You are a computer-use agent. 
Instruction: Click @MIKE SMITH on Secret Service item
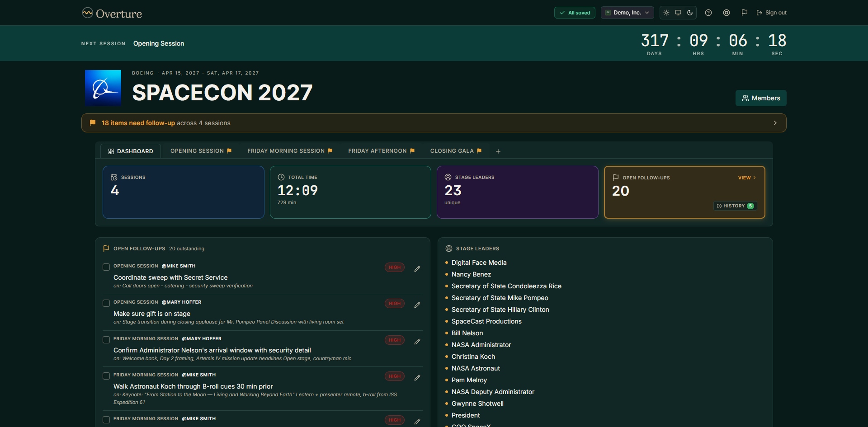(179, 266)
